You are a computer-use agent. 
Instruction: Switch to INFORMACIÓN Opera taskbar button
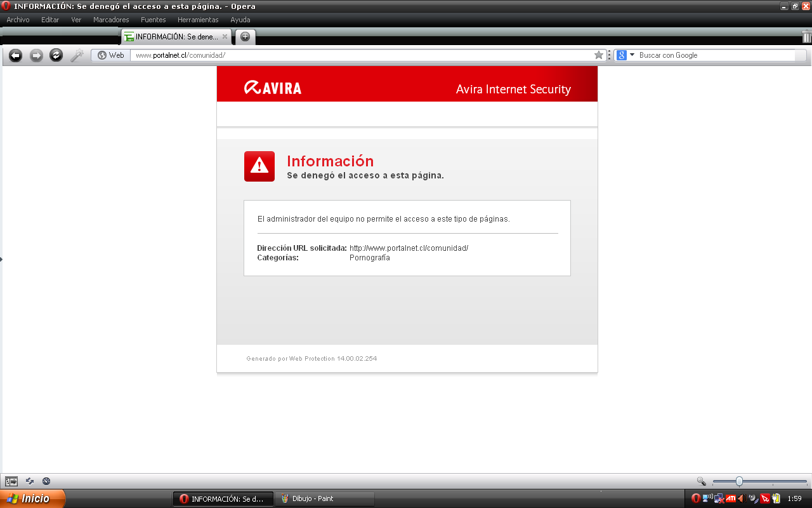[x=223, y=498]
